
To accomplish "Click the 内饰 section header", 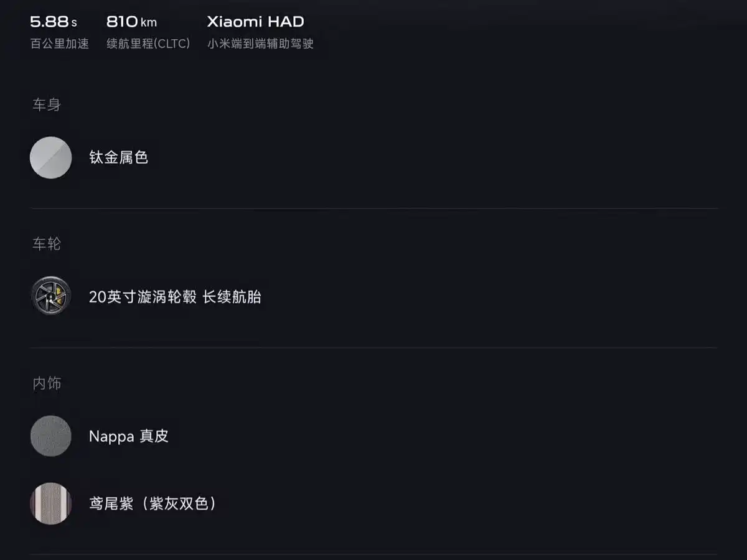I will click(47, 383).
